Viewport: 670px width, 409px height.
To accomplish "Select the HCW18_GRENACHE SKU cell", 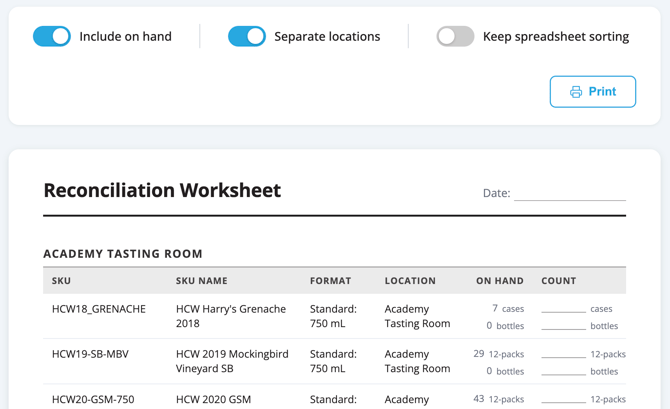I will 99,309.
